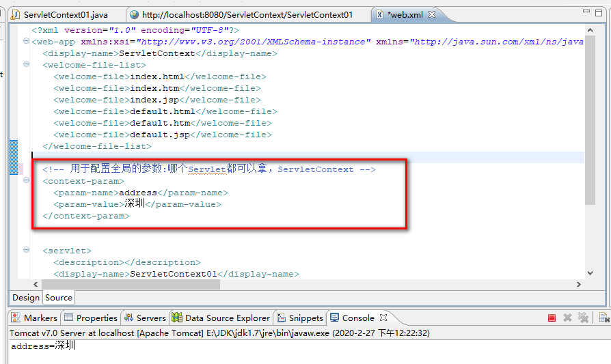Click the Remove Launch single X icon
The image size is (611, 364).
[567, 318]
